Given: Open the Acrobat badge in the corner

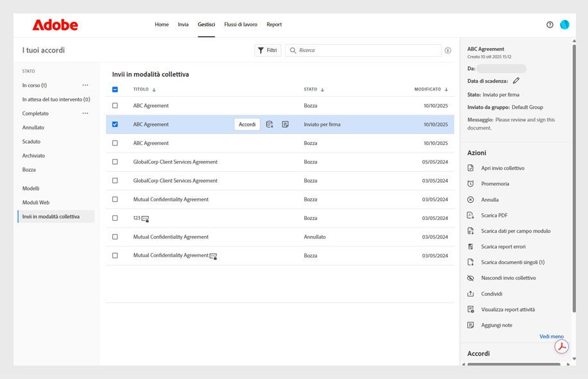Looking at the screenshot, I should [562, 346].
